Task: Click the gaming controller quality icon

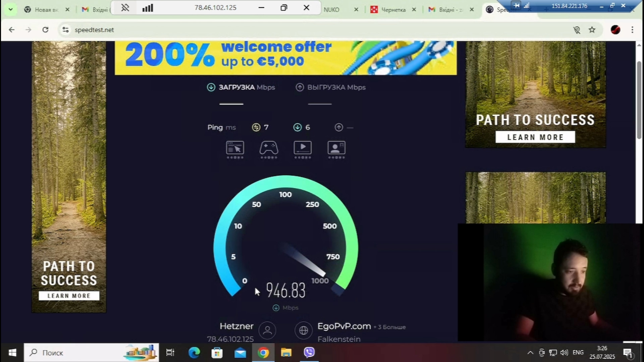Action: pyautogui.click(x=269, y=148)
